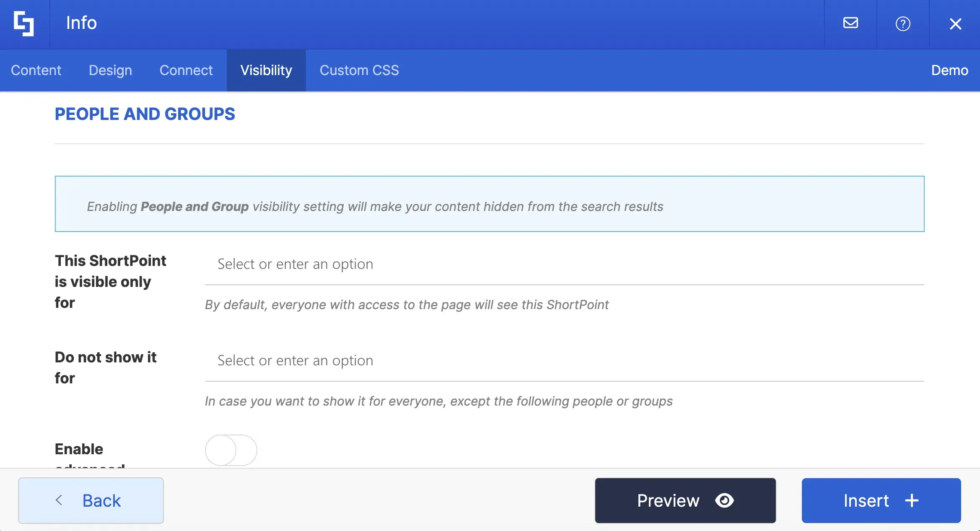Close the Info dialog with X
The height and width of the screenshot is (531, 980).
click(x=955, y=24)
